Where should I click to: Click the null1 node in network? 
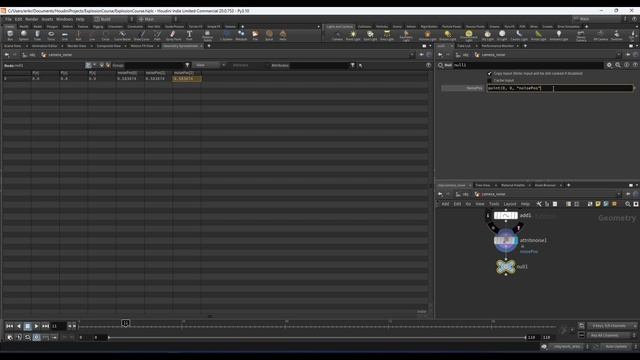(x=506, y=267)
